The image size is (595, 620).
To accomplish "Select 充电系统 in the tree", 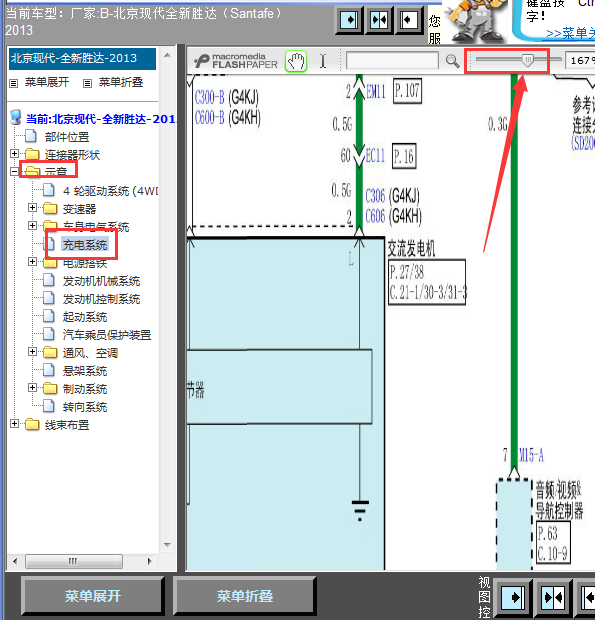I will 85,245.
